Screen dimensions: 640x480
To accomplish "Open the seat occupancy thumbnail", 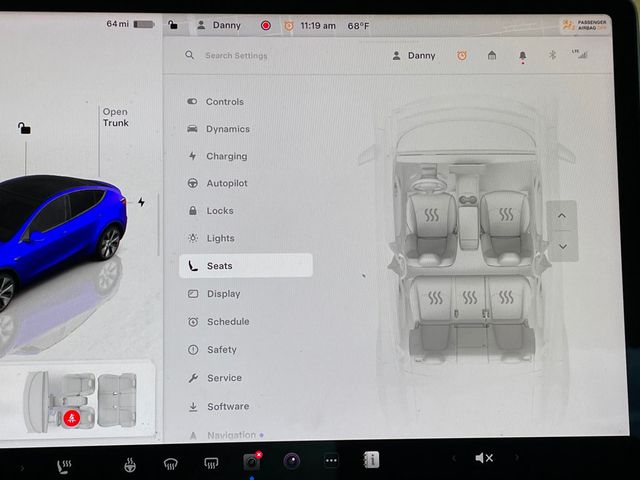I will pyautogui.click(x=80, y=402).
